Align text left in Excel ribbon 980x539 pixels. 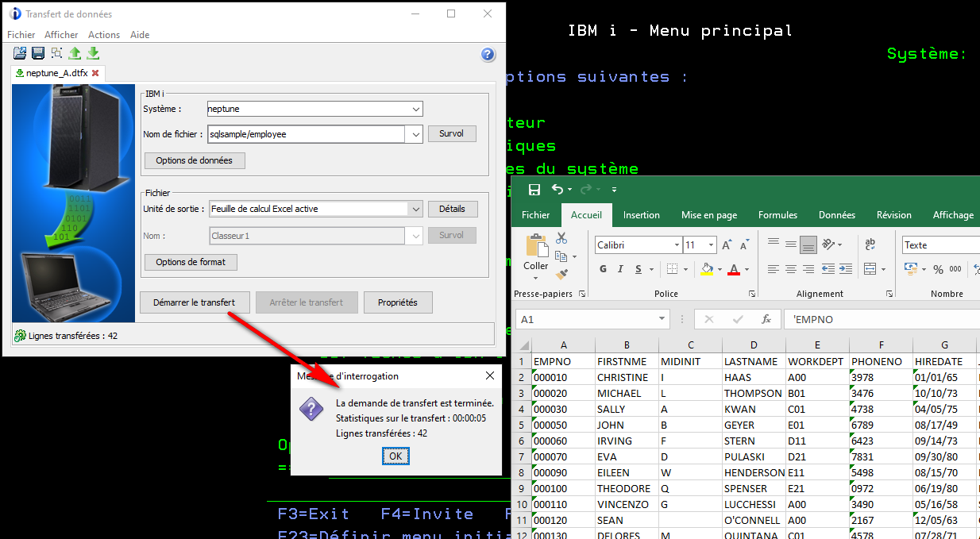(x=773, y=269)
